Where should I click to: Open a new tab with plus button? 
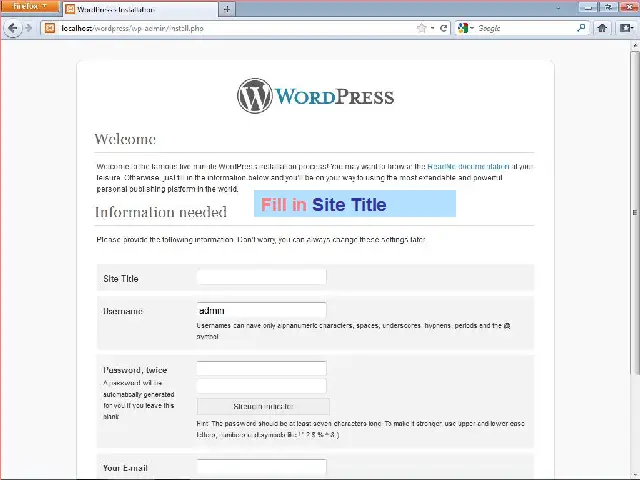(227, 9)
